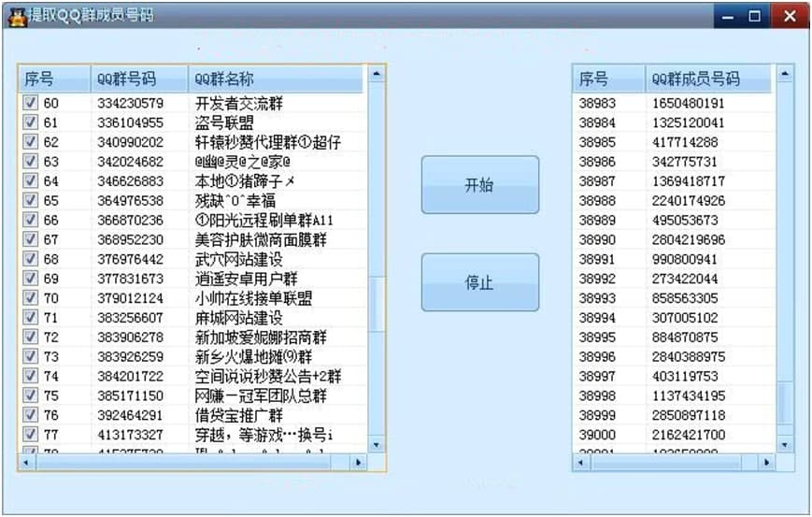Select member number 417714288
This screenshot has width=812, height=517.
pyautogui.click(x=685, y=142)
